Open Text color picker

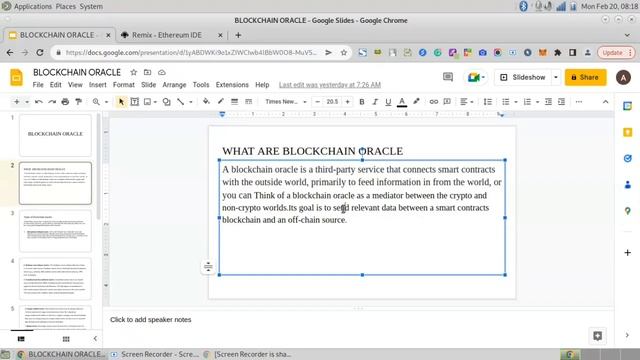[402, 102]
